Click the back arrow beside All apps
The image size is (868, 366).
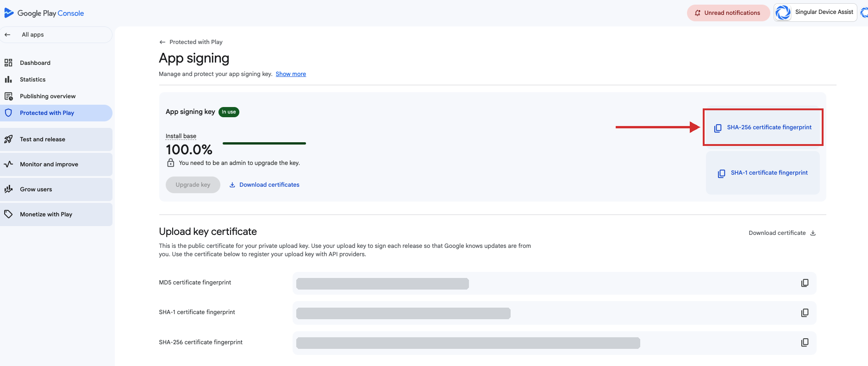pos(7,35)
